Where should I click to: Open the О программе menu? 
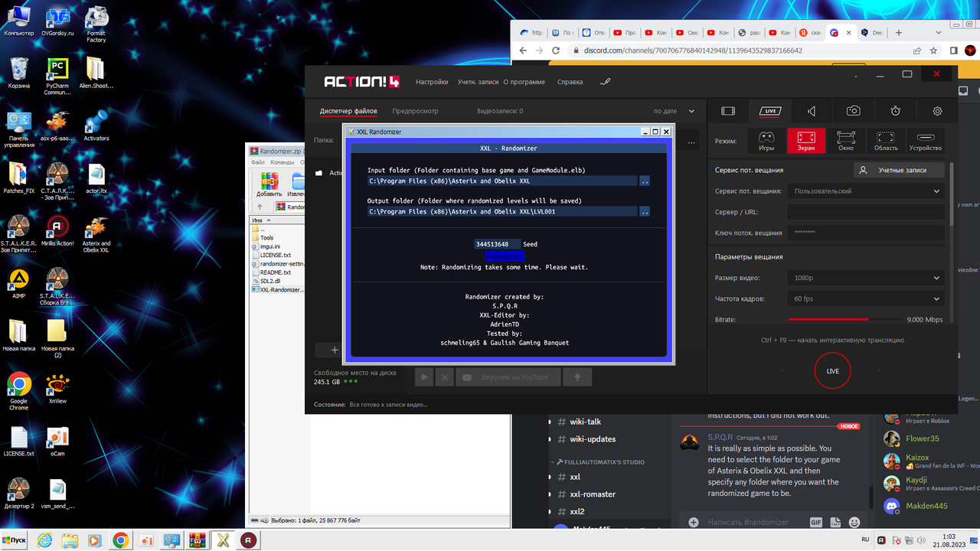pos(524,82)
